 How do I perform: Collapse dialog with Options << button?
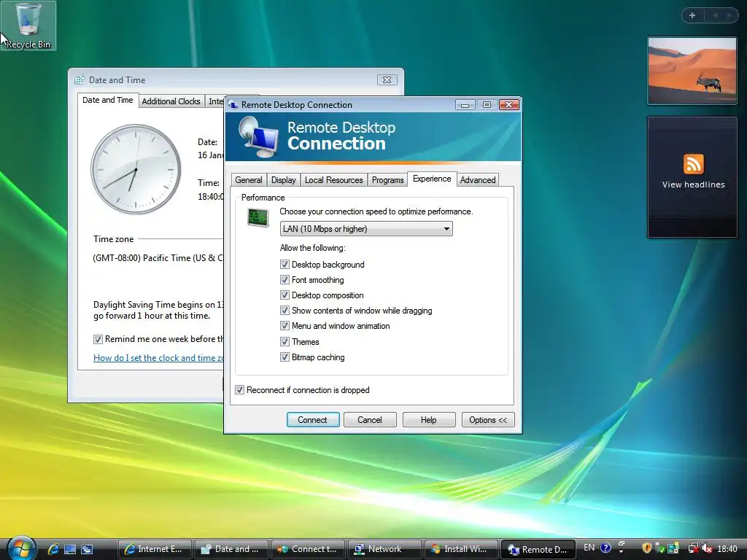pyautogui.click(x=488, y=419)
